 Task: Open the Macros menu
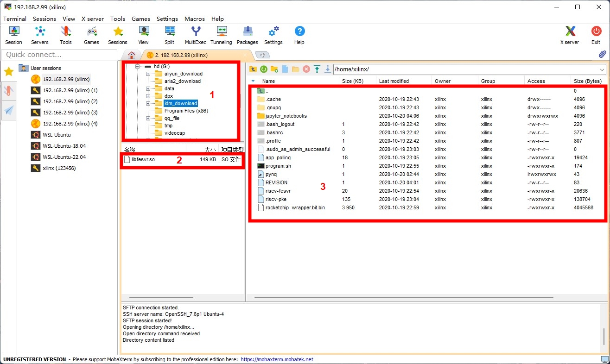tap(195, 19)
